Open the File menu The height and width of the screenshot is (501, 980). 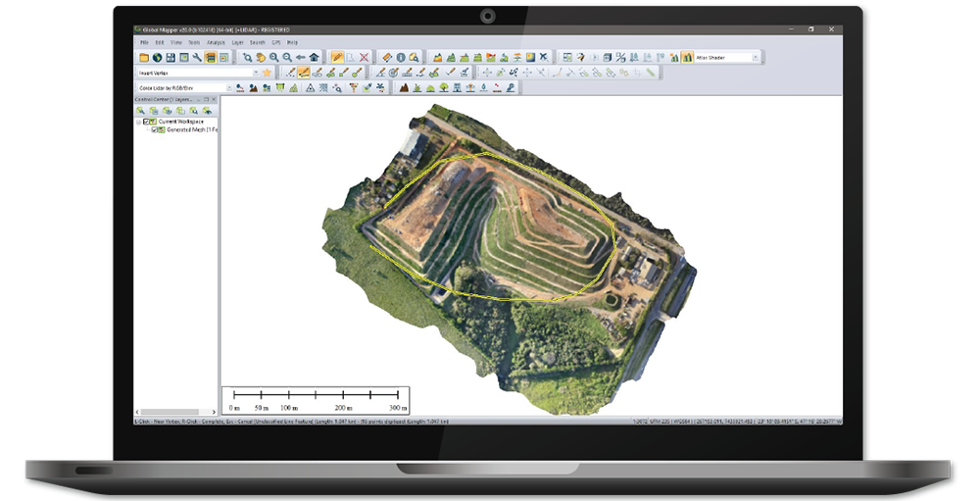[144, 42]
